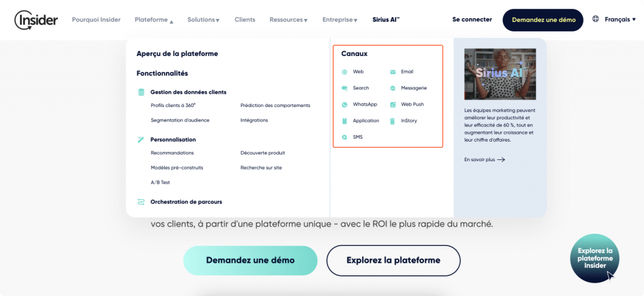This screenshot has width=644, height=296.
Task: Open Gestion des données clients heading
Action: coord(189,92)
